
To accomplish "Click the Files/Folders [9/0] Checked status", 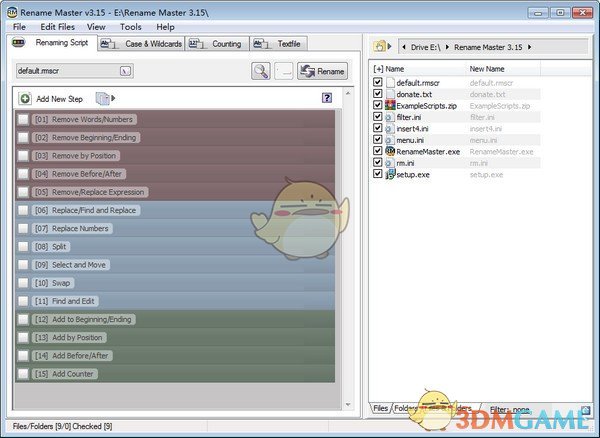I will (63, 426).
